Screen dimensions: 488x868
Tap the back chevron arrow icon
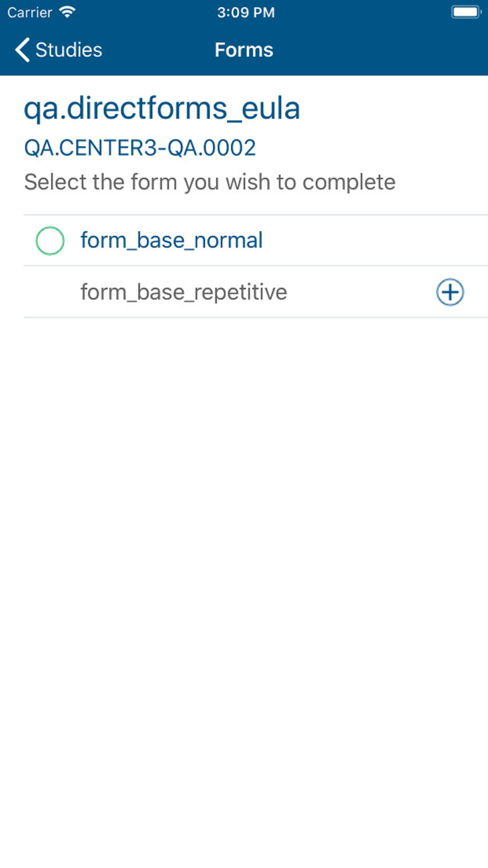tap(22, 50)
